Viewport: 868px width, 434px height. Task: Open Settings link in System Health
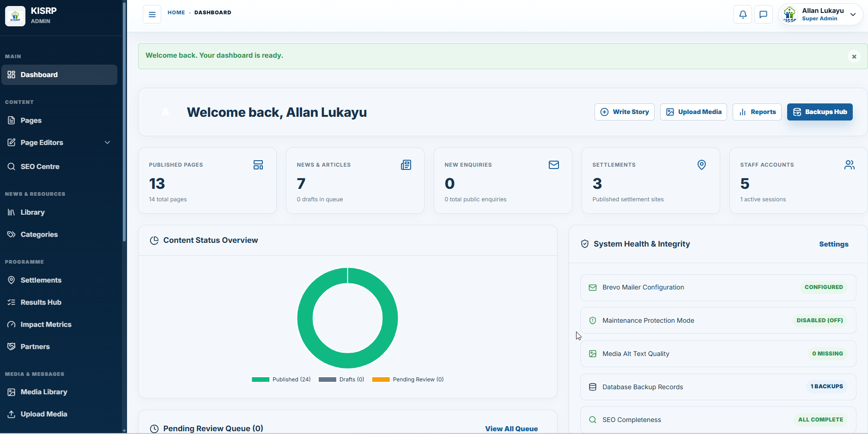[833, 244]
